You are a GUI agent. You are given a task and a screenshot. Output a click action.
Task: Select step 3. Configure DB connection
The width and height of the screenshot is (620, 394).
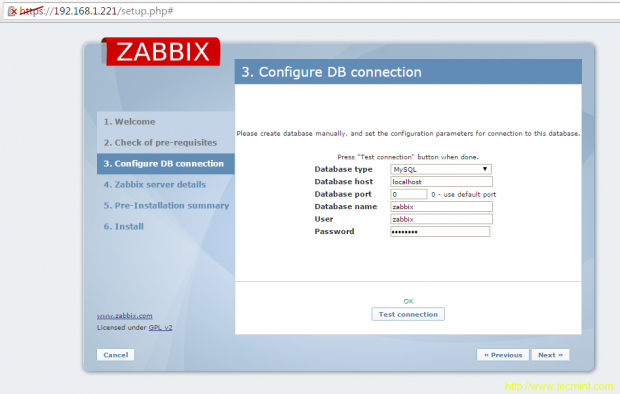(165, 164)
